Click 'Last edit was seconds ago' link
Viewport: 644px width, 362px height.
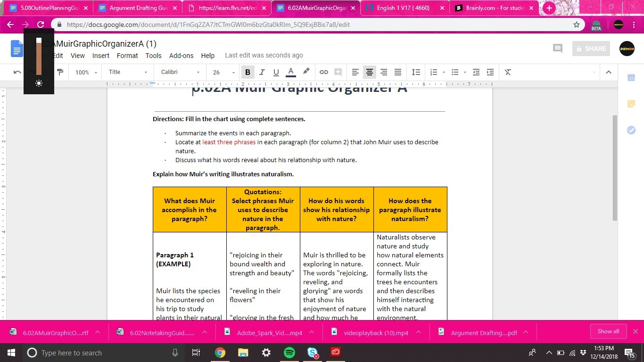pos(264,55)
